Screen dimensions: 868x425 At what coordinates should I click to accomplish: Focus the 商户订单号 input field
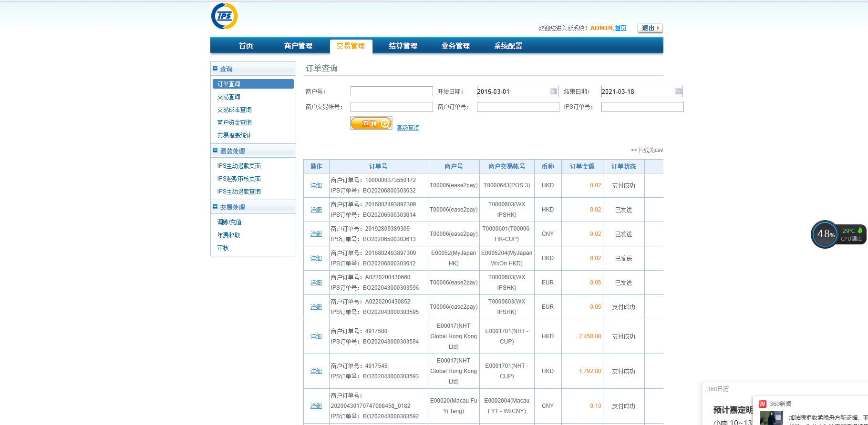pyautogui.click(x=518, y=107)
